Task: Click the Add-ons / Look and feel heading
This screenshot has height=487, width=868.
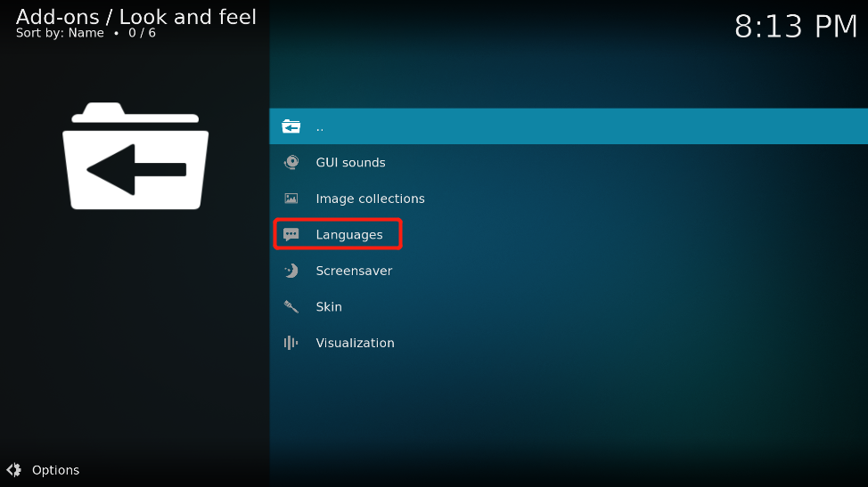Action: point(136,17)
